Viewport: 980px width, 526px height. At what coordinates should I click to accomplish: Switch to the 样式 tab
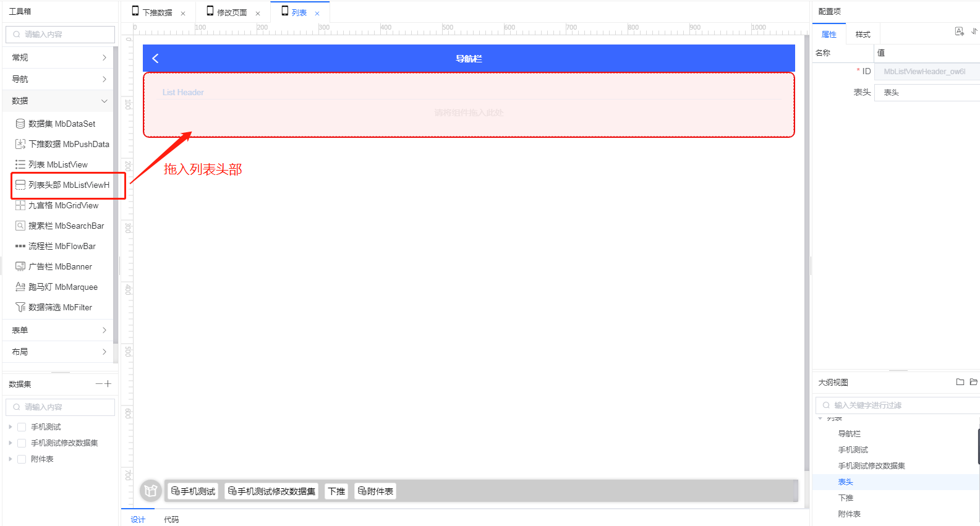(863, 35)
